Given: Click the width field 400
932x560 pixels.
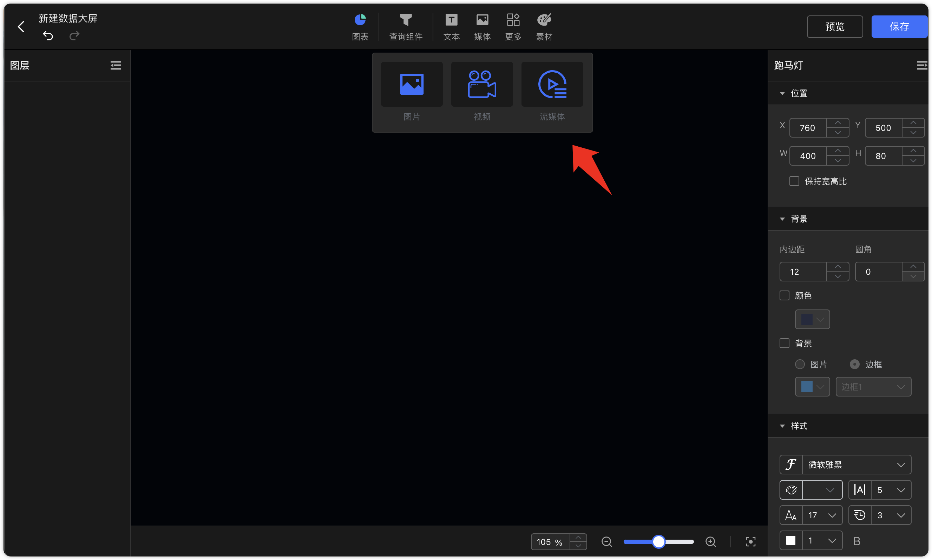Looking at the screenshot, I should pyautogui.click(x=807, y=156).
